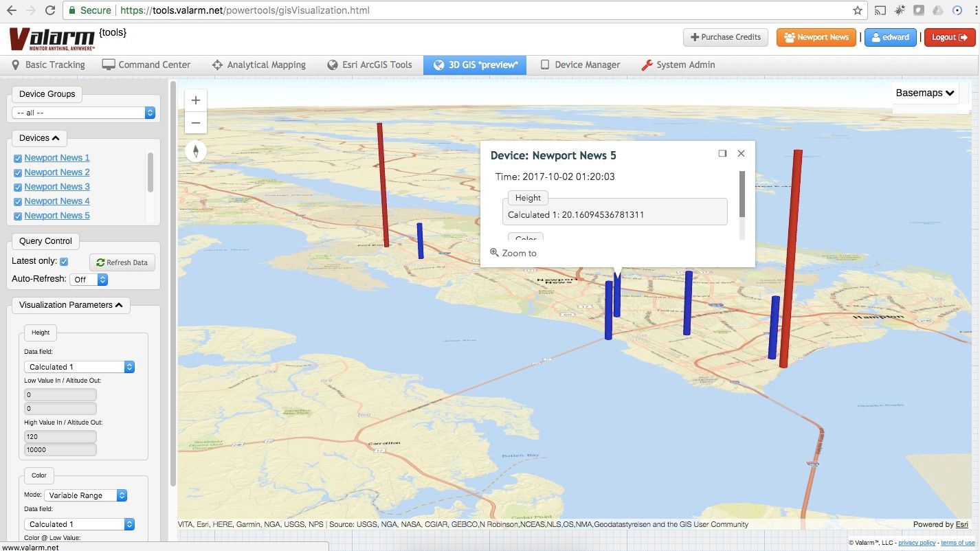This screenshot has width=980, height=551.
Task: Disable the Latest only option
Action: pos(65,261)
